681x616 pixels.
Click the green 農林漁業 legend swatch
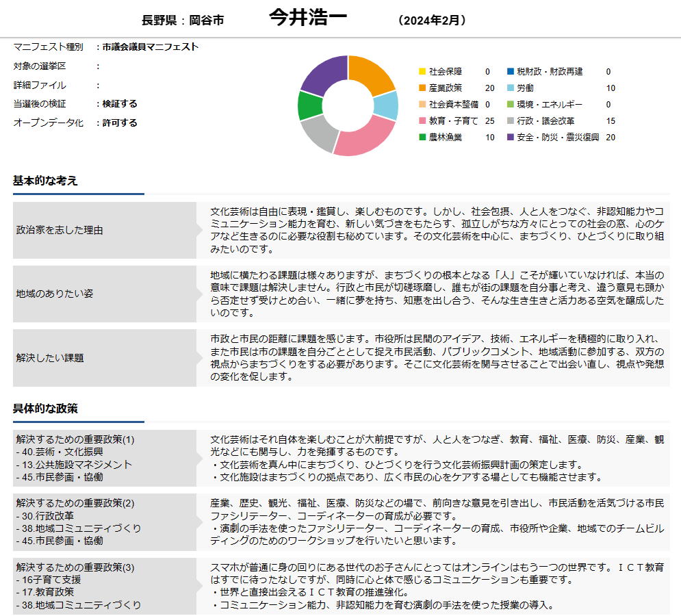coord(422,138)
